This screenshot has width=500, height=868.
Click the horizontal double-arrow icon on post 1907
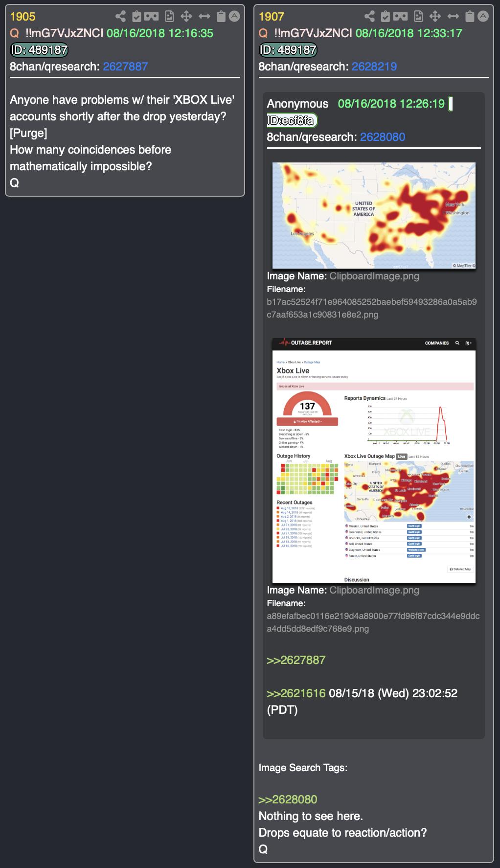(454, 17)
